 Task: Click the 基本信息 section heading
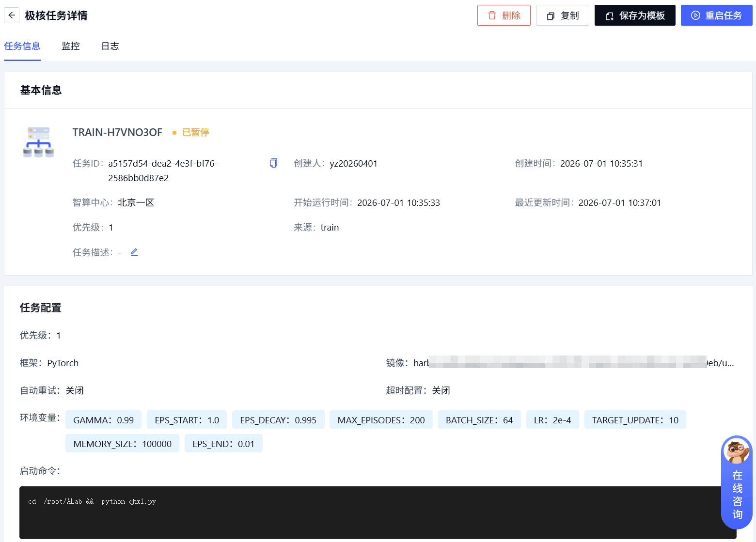[41, 90]
